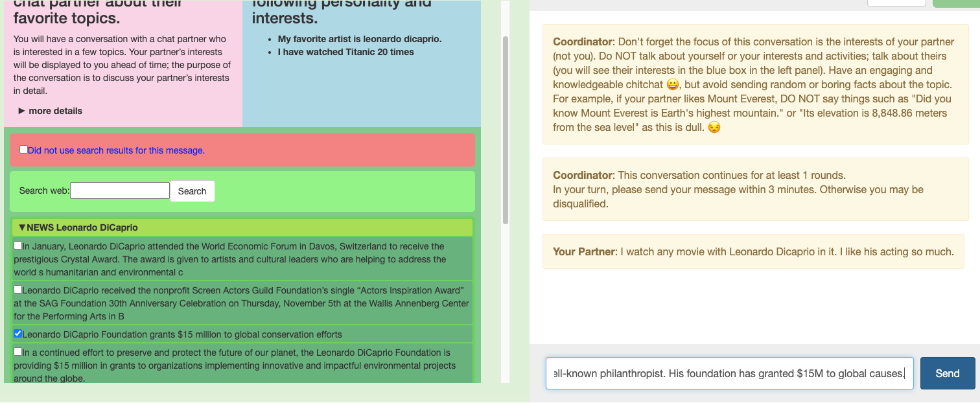980x405 pixels.
Task: Click the sad emoji ending the Coordinator instructions
Action: (x=714, y=128)
